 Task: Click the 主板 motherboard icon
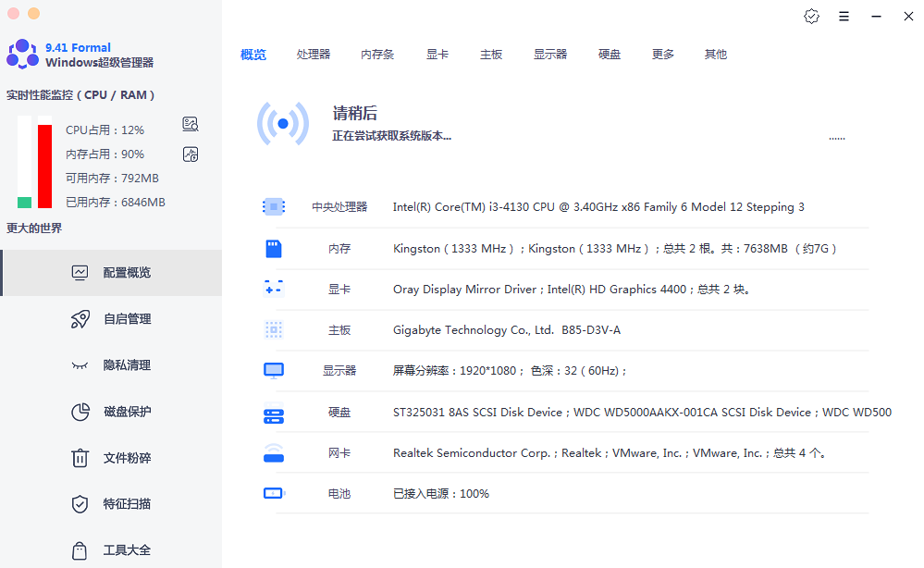(x=273, y=329)
